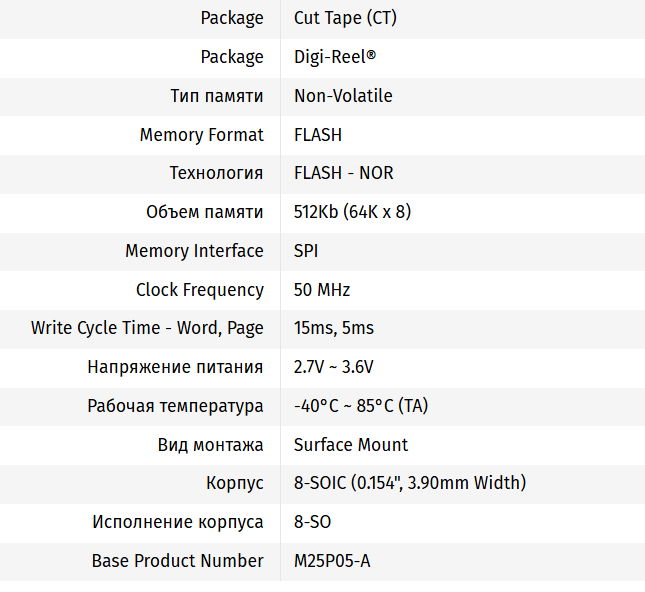645x592 pixels.
Task: Click the 'SPI' memory interface value
Action: pos(306,251)
